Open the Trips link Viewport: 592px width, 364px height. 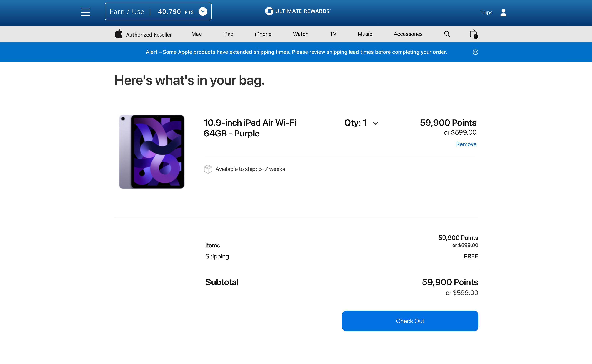tap(486, 13)
